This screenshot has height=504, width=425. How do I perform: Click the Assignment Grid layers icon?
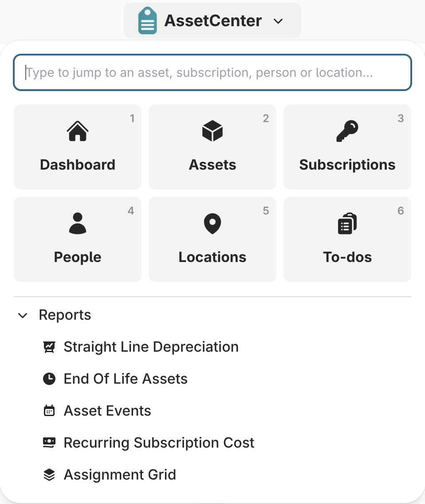pyautogui.click(x=49, y=475)
